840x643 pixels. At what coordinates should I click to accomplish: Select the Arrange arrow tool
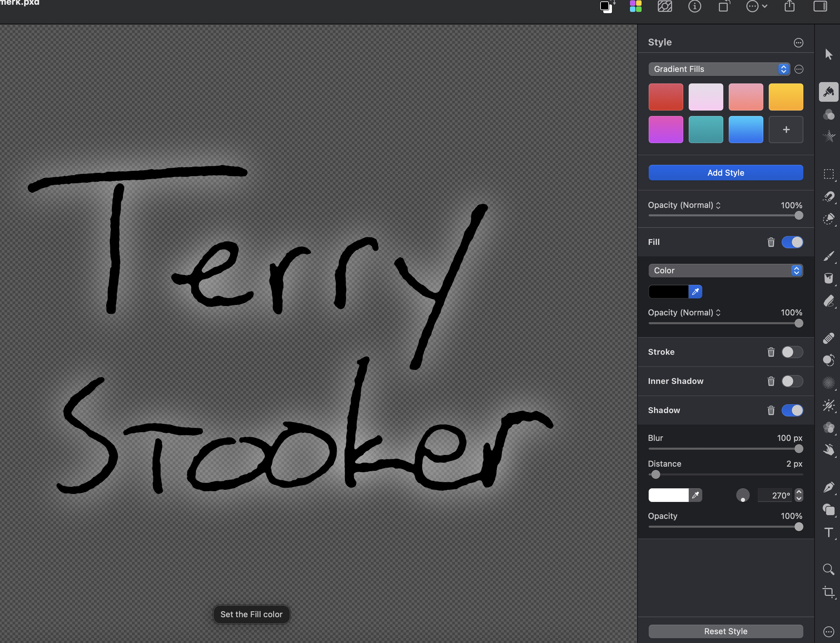point(828,54)
